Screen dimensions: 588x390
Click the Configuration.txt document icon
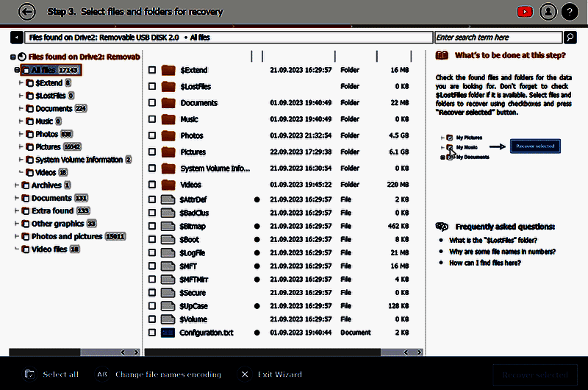[168, 333]
